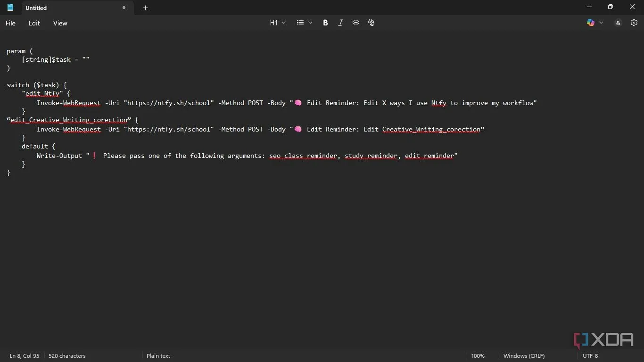
Task: Click the Ln 8, Col 95 status indicator
Action: [25, 356]
